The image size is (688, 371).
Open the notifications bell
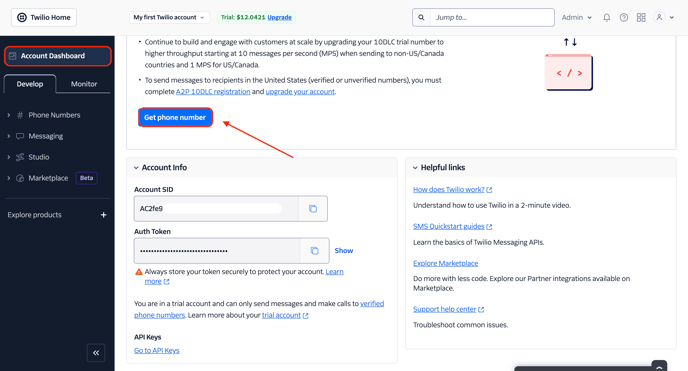606,18
